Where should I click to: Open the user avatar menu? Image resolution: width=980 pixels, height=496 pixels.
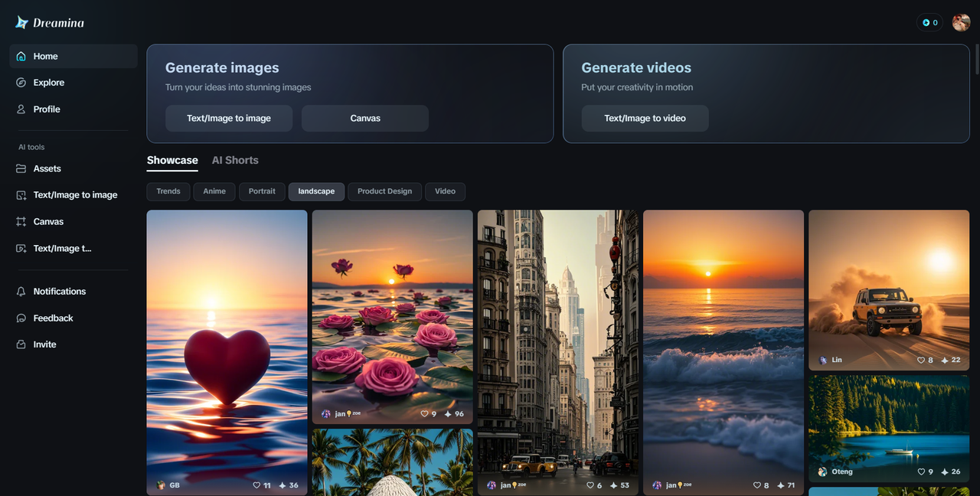pos(961,22)
